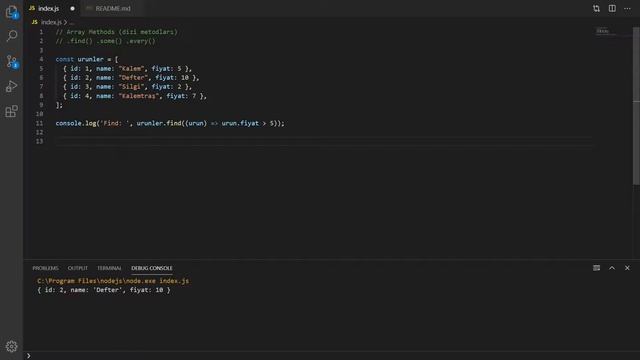Open the OUTPUT panel tab
640x360 pixels.
click(x=78, y=268)
